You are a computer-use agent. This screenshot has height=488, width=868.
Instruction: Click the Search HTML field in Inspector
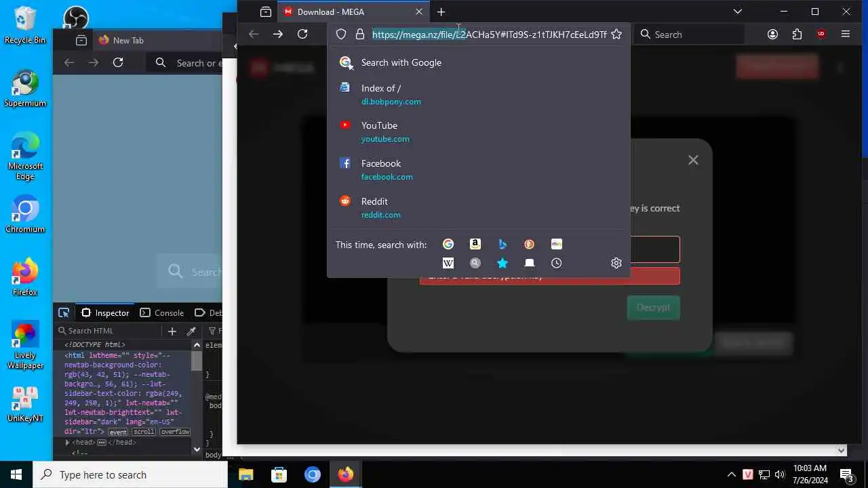(x=108, y=331)
